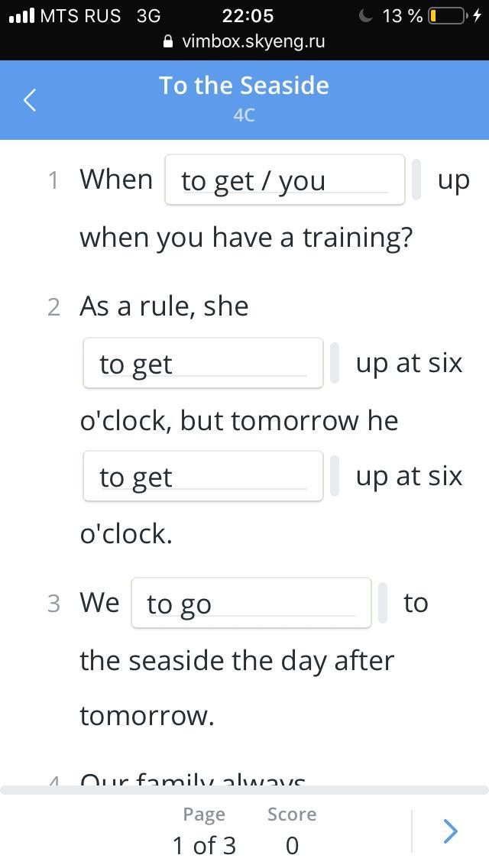Tap the vimbox.skyeng.ru address bar
The image size is (489, 868).
[244, 42]
